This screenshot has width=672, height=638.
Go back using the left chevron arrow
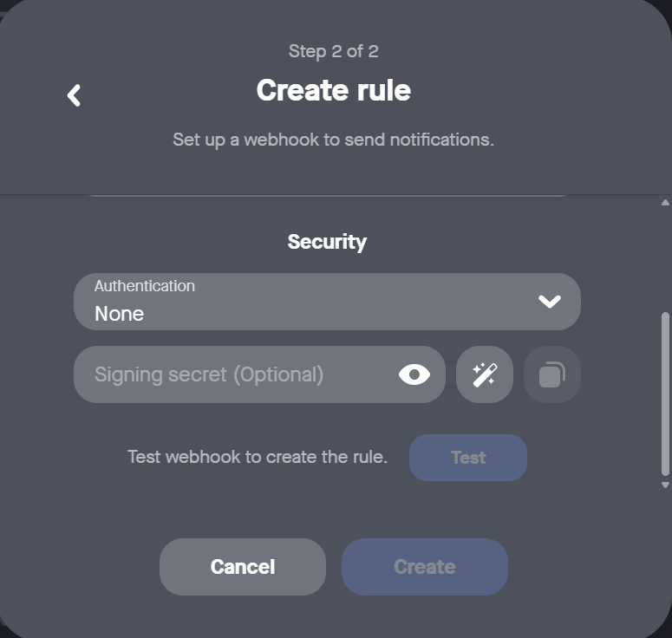[75, 95]
